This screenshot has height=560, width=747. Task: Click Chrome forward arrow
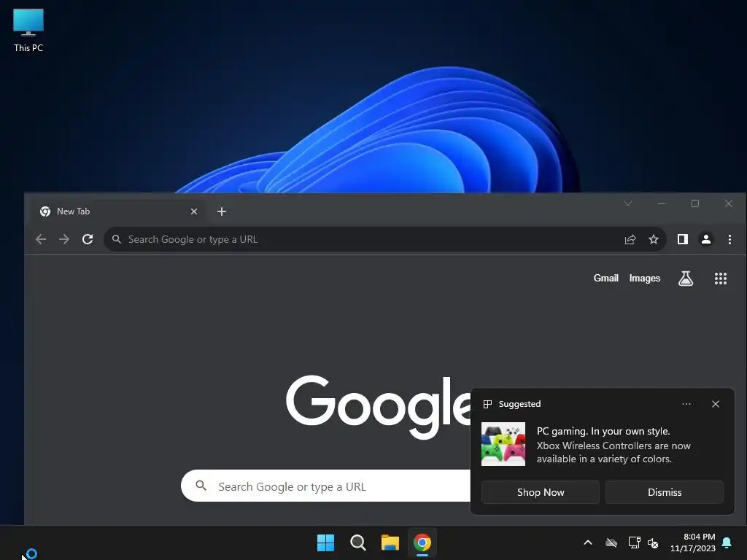[64, 239]
